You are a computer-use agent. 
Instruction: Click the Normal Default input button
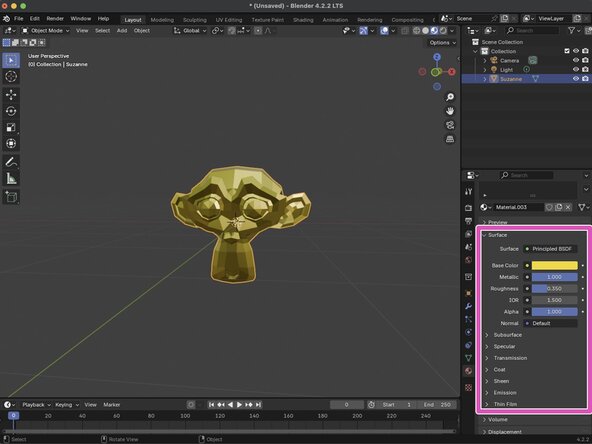pyautogui.click(x=550, y=323)
